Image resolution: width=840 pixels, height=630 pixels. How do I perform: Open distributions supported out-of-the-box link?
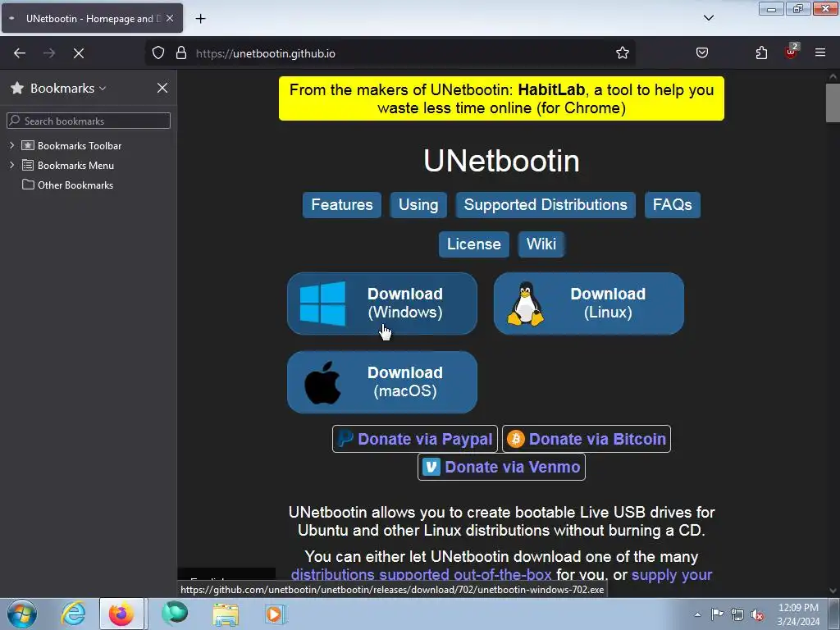point(421,575)
